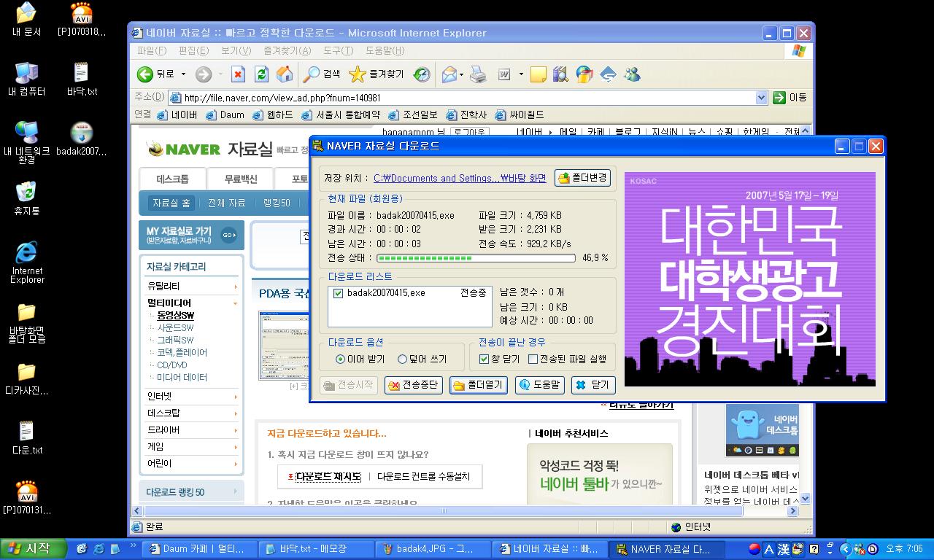
Task: Open the 시작 Start button
Action: coord(34,549)
